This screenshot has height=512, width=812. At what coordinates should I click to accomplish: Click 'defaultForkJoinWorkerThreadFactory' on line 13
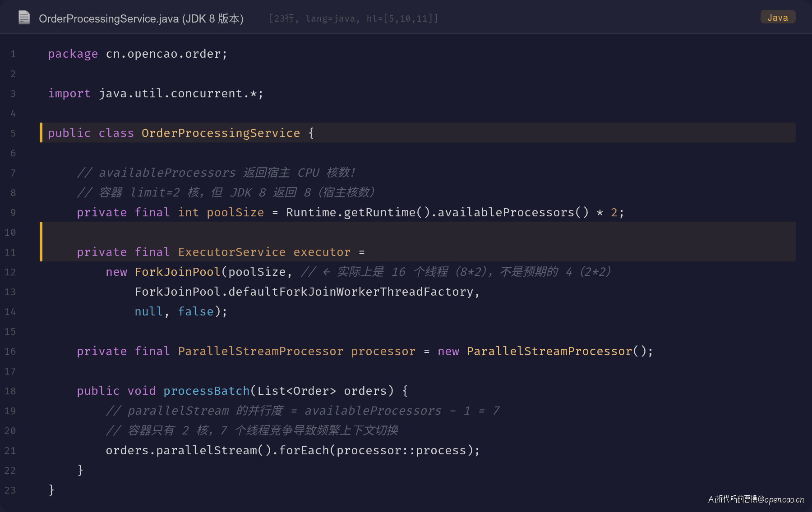tap(351, 292)
